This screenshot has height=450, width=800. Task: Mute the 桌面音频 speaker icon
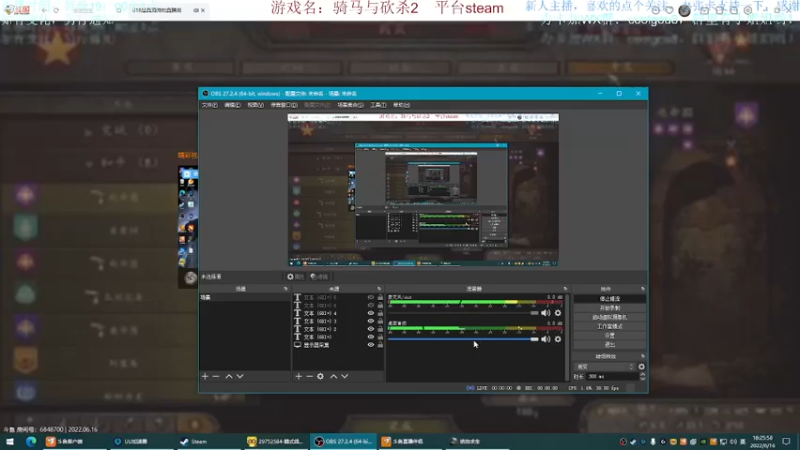coord(545,339)
